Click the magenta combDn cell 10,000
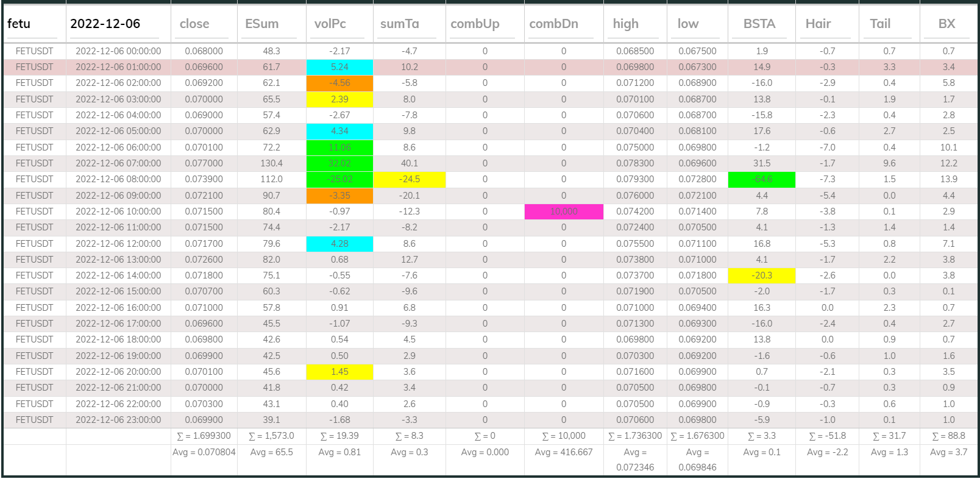This screenshot has height=479, width=980. point(564,211)
